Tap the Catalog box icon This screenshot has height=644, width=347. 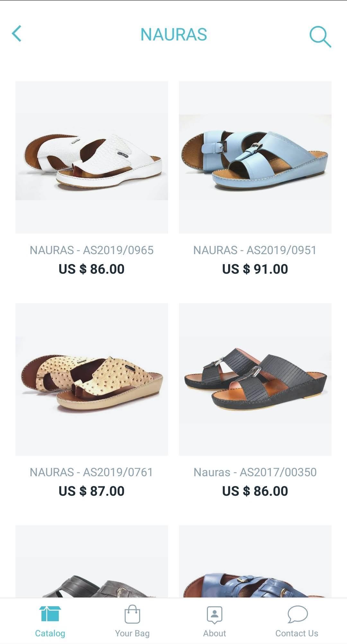pyautogui.click(x=50, y=614)
